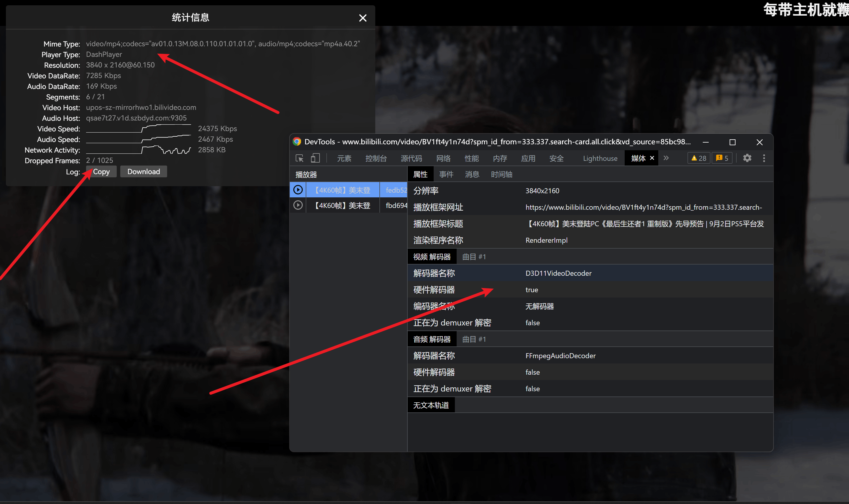Viewport: 849px width, 504px height.
Task: Close the 统计信息 stats panel
Action: [363, 18]
